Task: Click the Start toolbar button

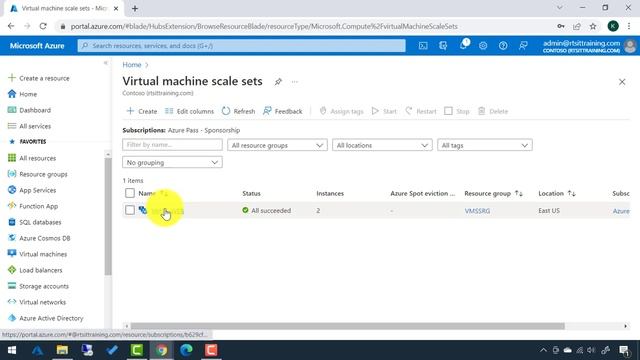Action: (x=384, y=111)
